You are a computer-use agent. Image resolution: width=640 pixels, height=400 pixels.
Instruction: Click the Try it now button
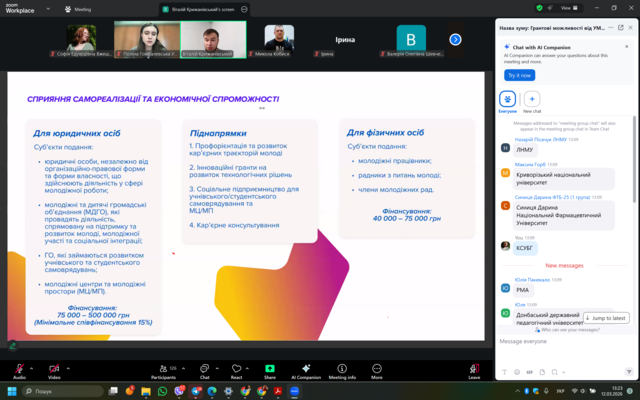point(519,75)
